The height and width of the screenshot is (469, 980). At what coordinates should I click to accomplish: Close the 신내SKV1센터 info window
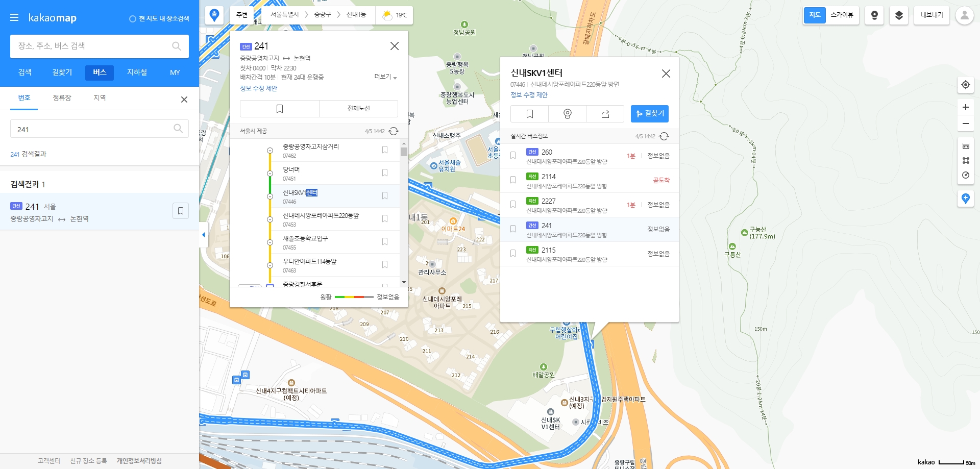click(666, 73)
